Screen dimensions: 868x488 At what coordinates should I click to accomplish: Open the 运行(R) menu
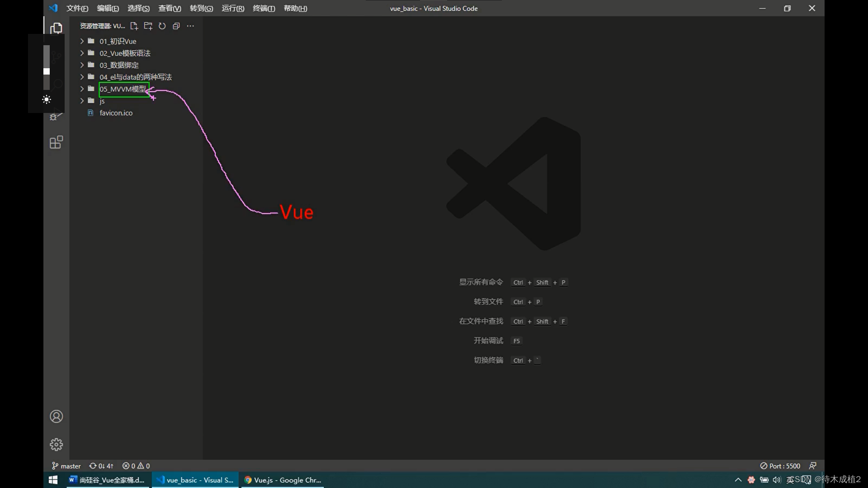(233, 8)
